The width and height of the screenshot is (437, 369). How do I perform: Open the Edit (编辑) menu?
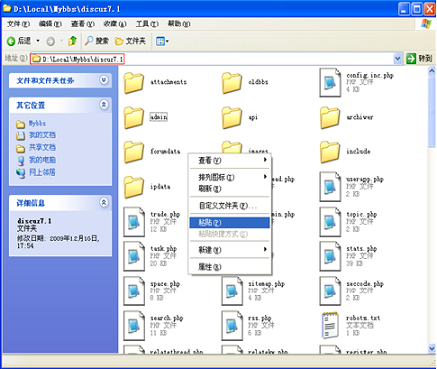50,24
